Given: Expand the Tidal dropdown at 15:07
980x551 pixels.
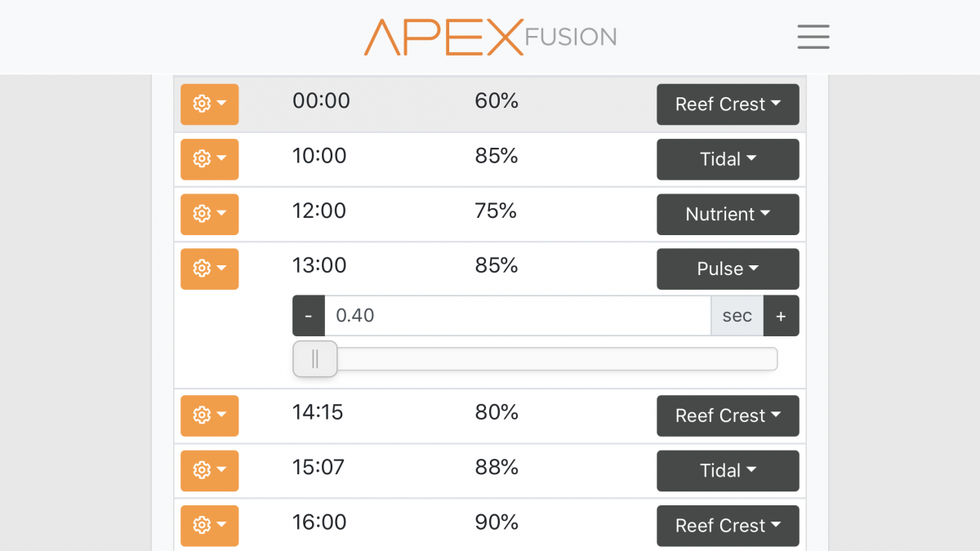Looking at the screenshot, I should click(728, 470).
